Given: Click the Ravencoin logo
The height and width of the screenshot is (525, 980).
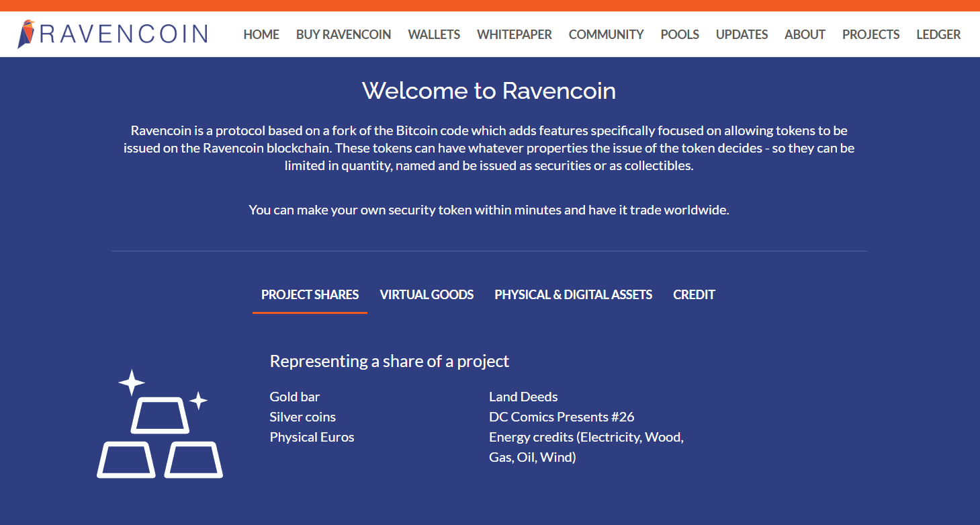Looking at the screenshot, I should click(113, 34).
